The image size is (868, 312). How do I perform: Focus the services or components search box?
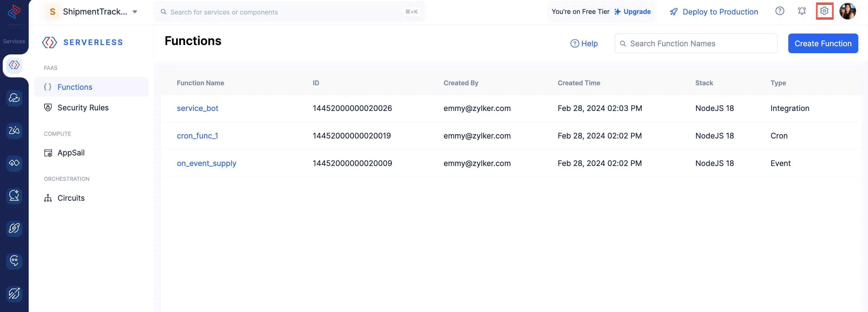pos(289,12)
